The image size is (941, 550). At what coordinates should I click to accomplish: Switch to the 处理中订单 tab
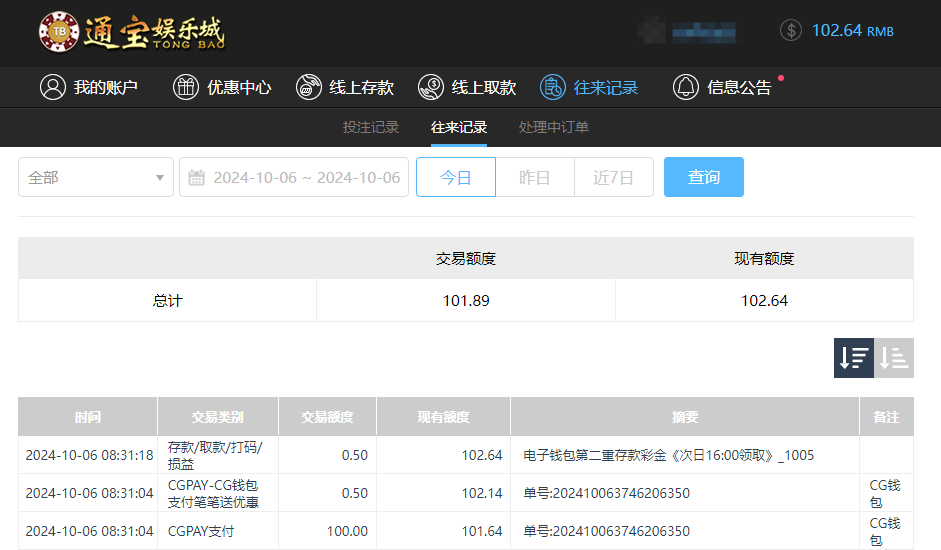pyautogui.click(x=554, y=127)
